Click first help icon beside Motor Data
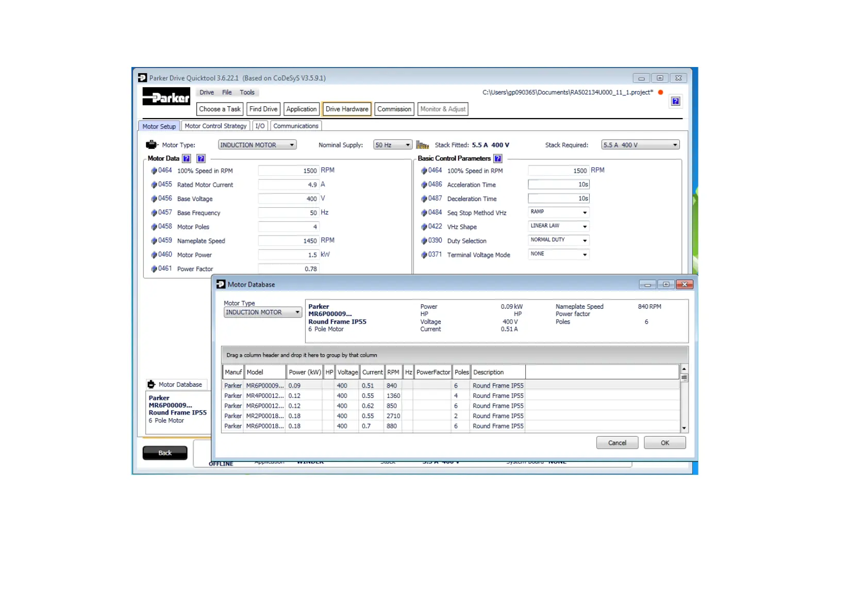Screen dimensions: 868x614 pyautogui.click(x=187, y=159)
